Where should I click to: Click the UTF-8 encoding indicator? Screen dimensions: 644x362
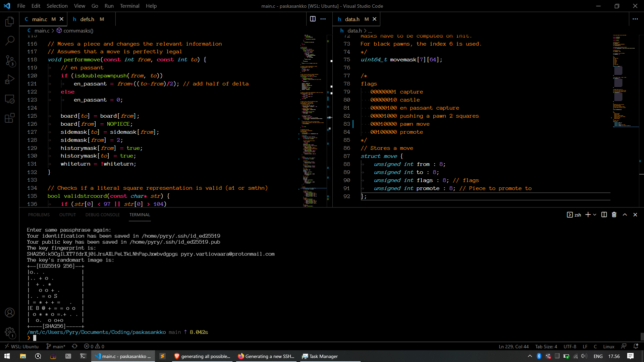point(570,346)
